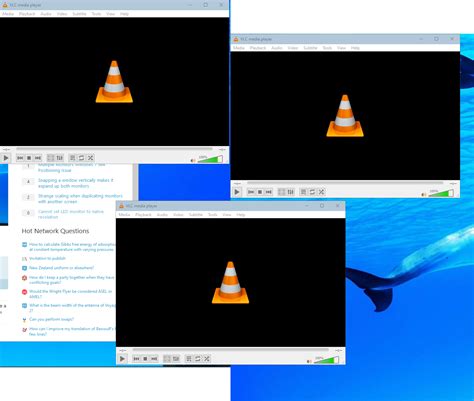This screenshot has width=474, height=401.
Task: Toggle shuffle in the bottom VLC window
Action: (x=207, y=359)
